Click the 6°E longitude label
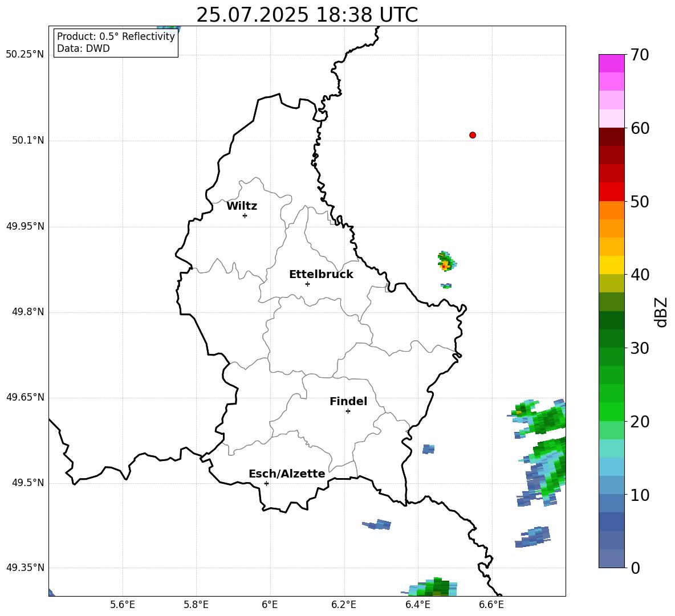The image size is (675, 616). point(270,605)
